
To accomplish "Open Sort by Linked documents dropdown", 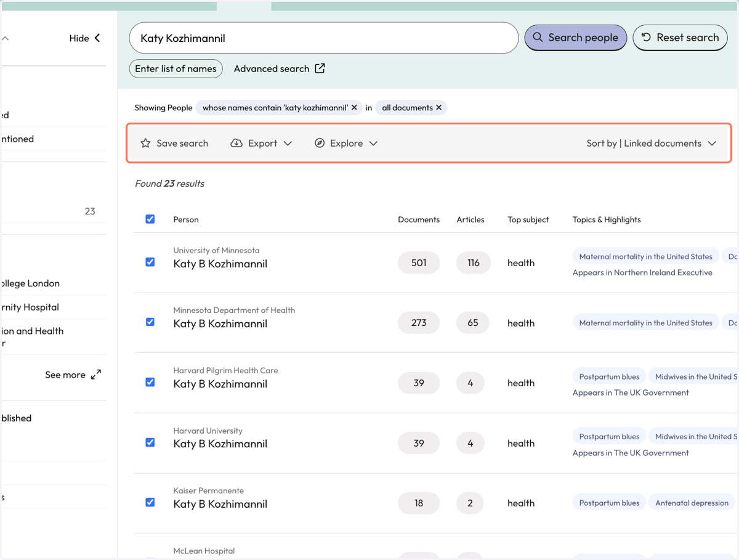I will 651,143.
